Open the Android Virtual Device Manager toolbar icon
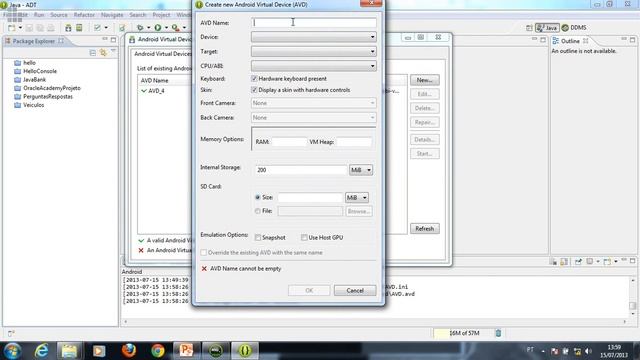The height and width of the screenshot is (360, 640). click(x=79, y=28)
